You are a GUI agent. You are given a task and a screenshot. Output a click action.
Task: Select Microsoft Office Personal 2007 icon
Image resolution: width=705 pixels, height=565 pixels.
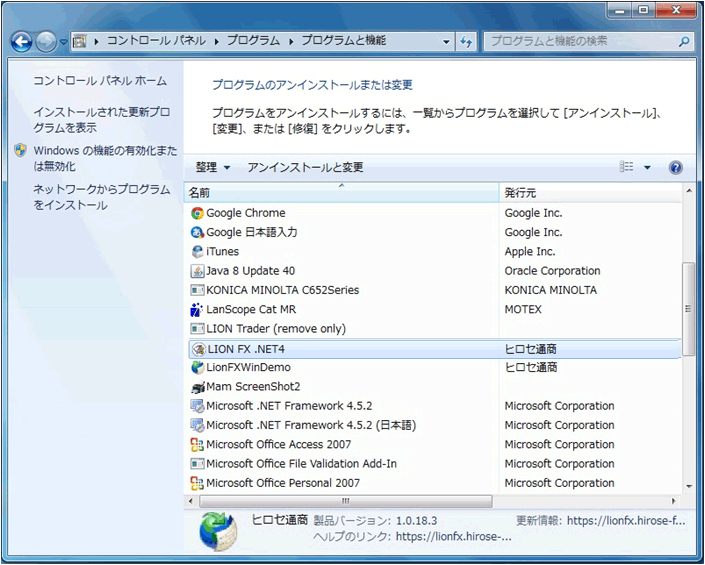pos(197,484)
